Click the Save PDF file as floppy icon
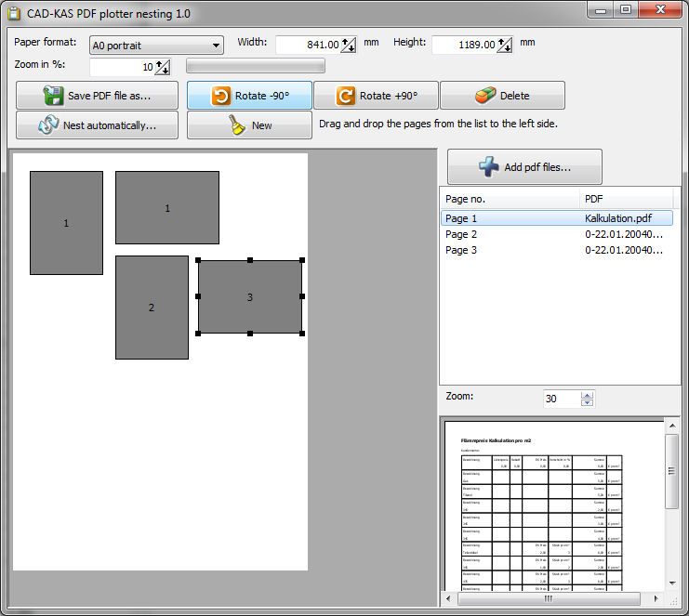Viewport: 689px width, 616px height. 52,96
